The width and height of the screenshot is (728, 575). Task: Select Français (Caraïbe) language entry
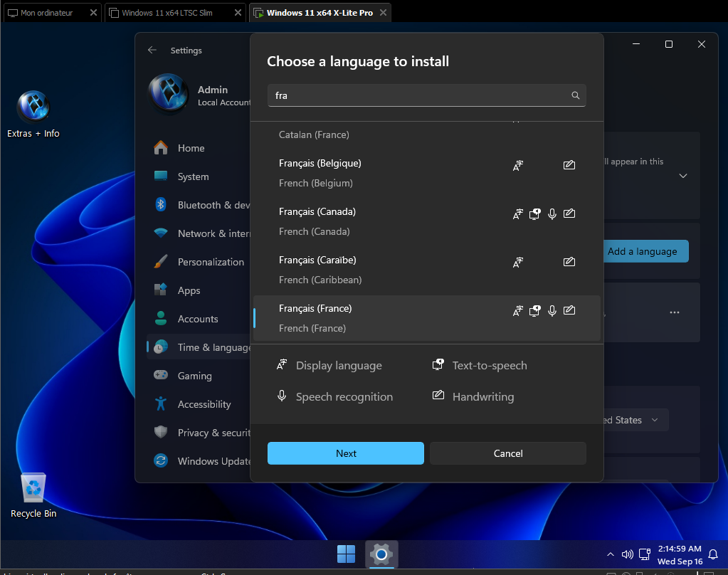427,270
